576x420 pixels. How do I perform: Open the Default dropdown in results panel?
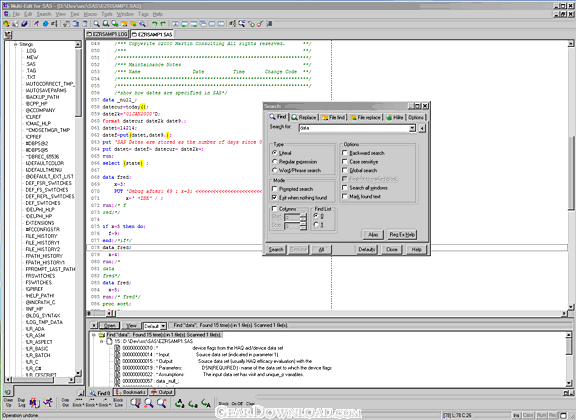click(163, 326)
